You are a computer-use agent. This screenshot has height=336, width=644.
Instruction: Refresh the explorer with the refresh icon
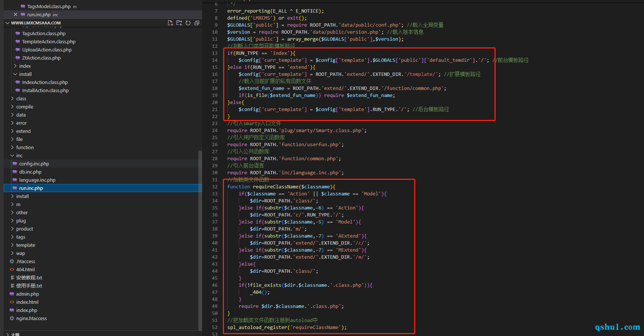(x=188, y=23)
